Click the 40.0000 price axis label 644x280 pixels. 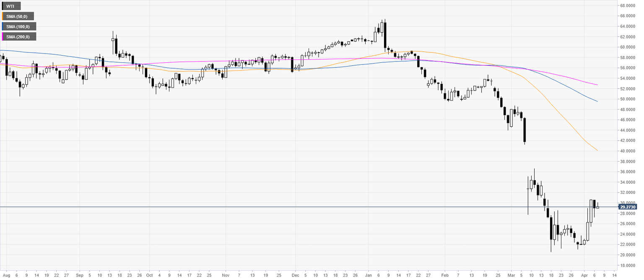click(x=628, y=151)
